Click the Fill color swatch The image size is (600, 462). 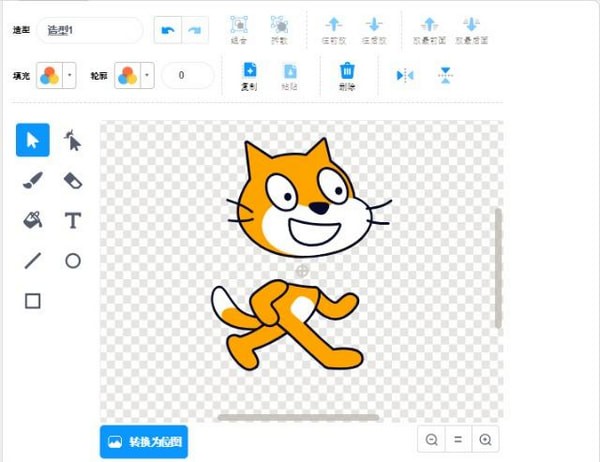pos(50,75)
